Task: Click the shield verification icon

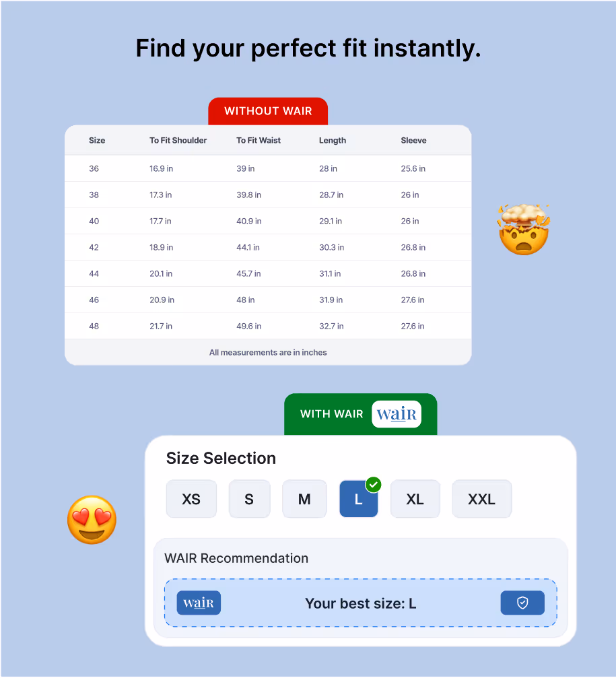Action: 522,603
